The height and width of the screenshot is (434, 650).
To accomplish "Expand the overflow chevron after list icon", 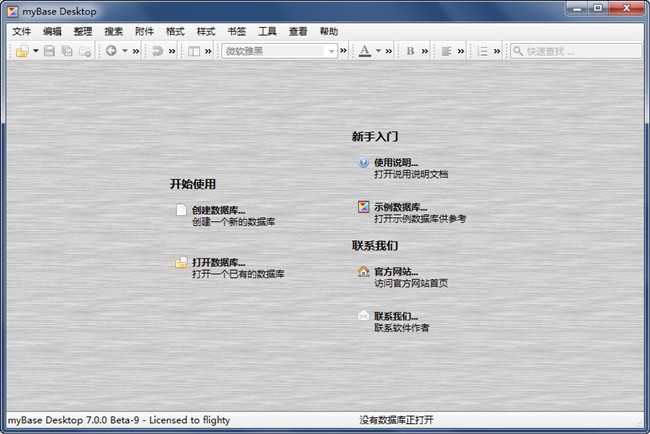I will coord(497,51).
